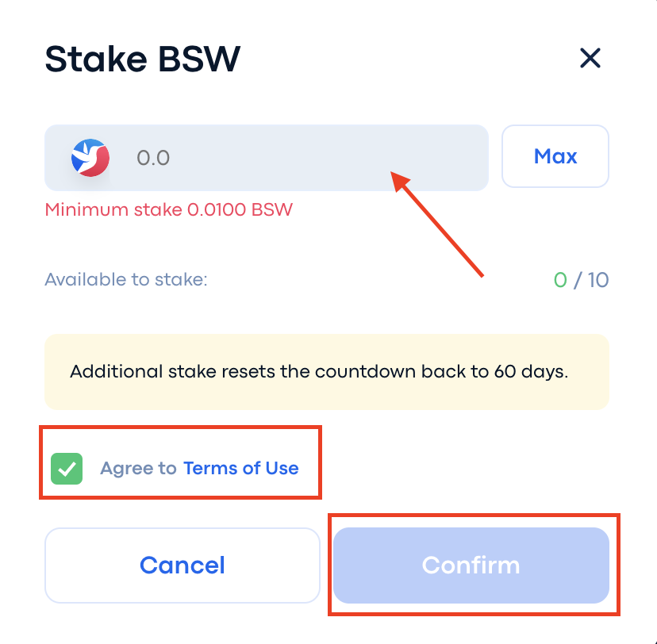Click the 60 days text in notice
This screenshot has height=644, width=657.
[531, 371]
